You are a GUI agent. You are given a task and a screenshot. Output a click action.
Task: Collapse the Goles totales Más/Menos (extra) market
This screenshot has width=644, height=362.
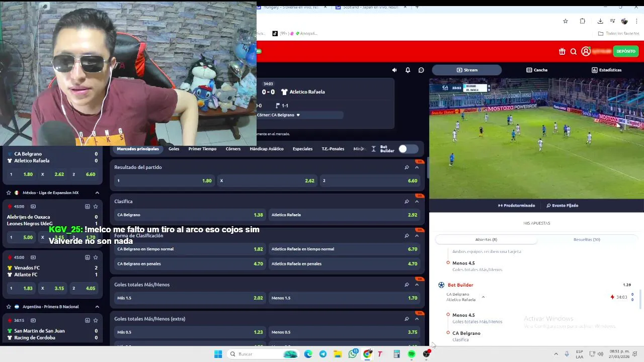tap(417, 319)
